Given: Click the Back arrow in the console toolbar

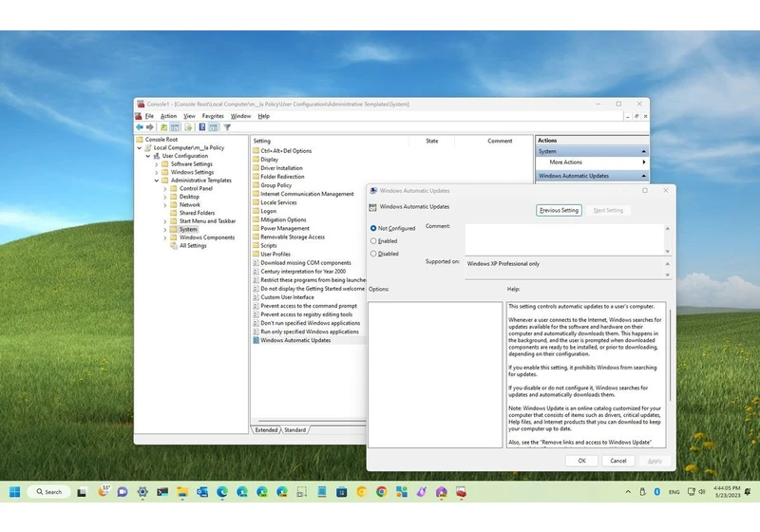Looking at the screenshot, I should click(140, 127).
